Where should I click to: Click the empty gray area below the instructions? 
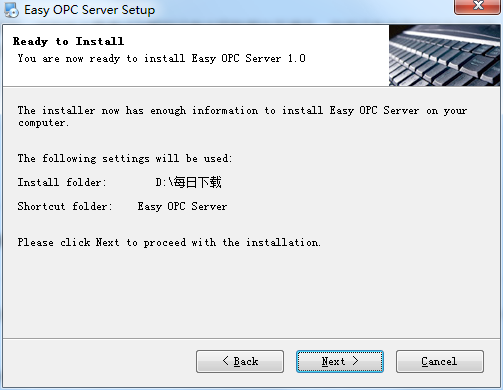click(x=250, y=293)
